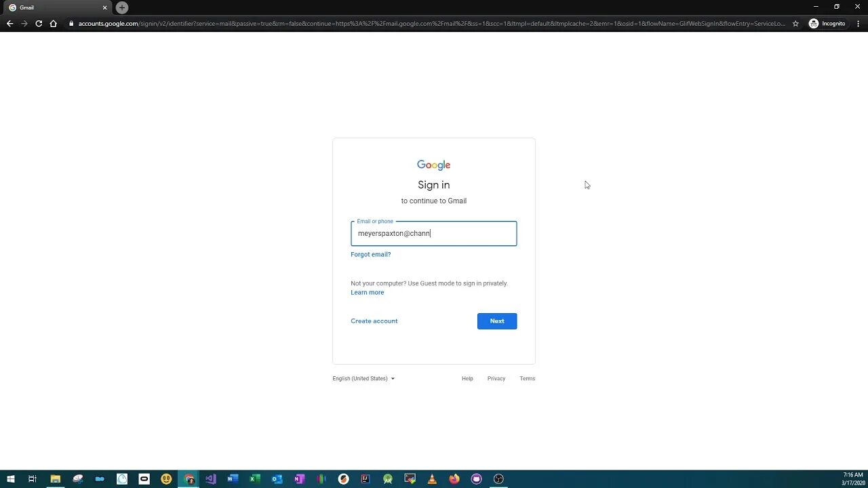Viewport: 868px width, 488px height.
Task: Click the Google logo
Action: [434, 165]
